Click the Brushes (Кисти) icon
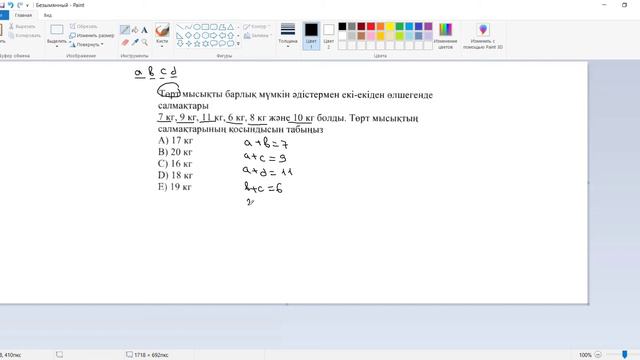 point(162,31)
